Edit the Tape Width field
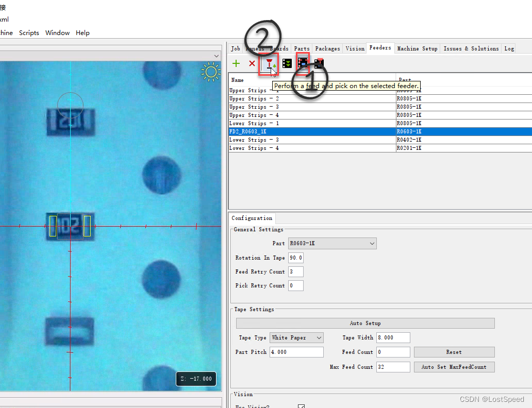 tap(393, 338)
